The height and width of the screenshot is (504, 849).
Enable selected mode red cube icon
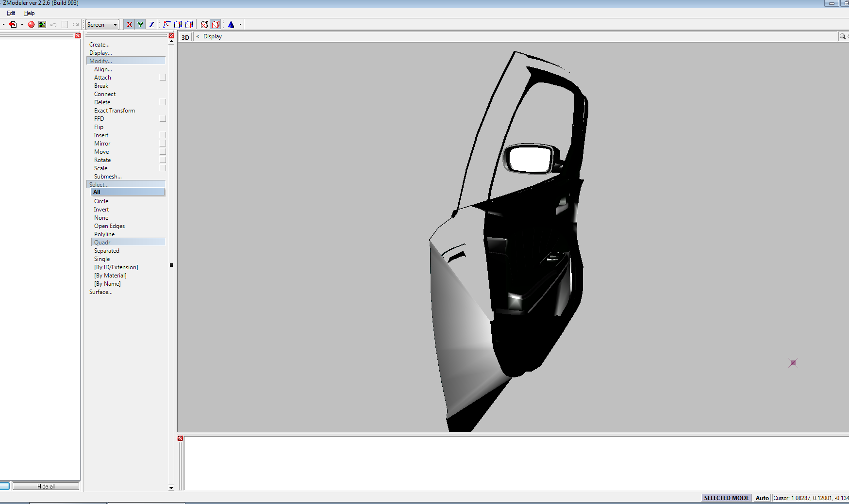(x=216, y=25)
